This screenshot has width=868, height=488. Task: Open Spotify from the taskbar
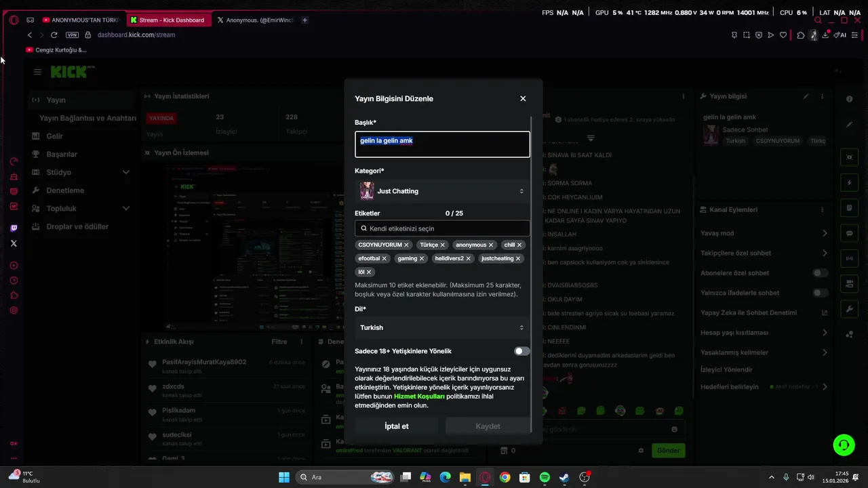(545, 477)
